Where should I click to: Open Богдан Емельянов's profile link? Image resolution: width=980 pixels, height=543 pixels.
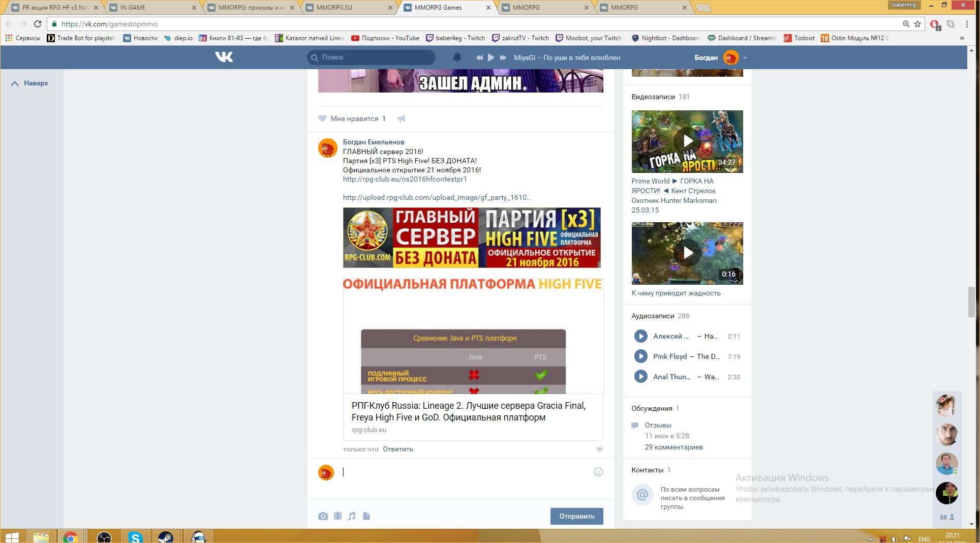tap(374, 142)
